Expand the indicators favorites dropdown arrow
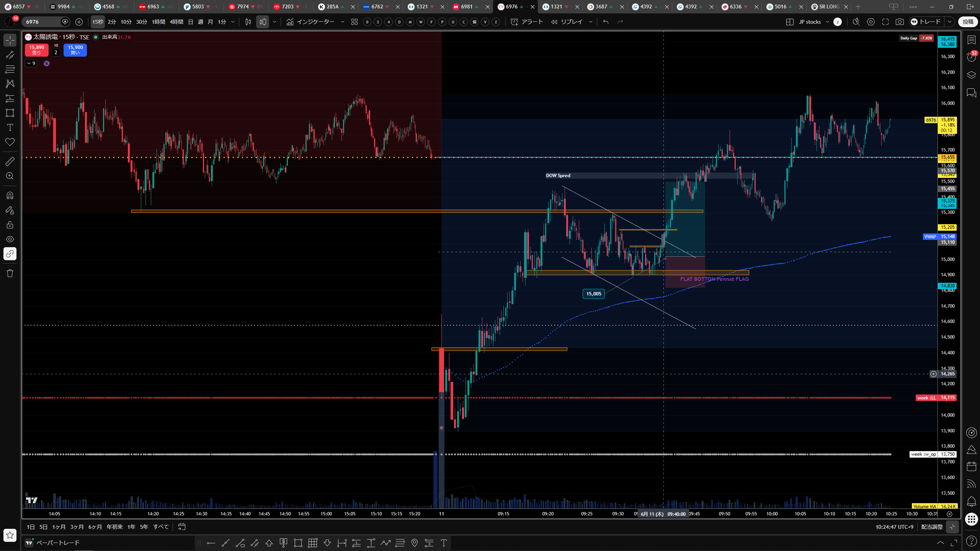980x551 pixels. tap(343, 22)
